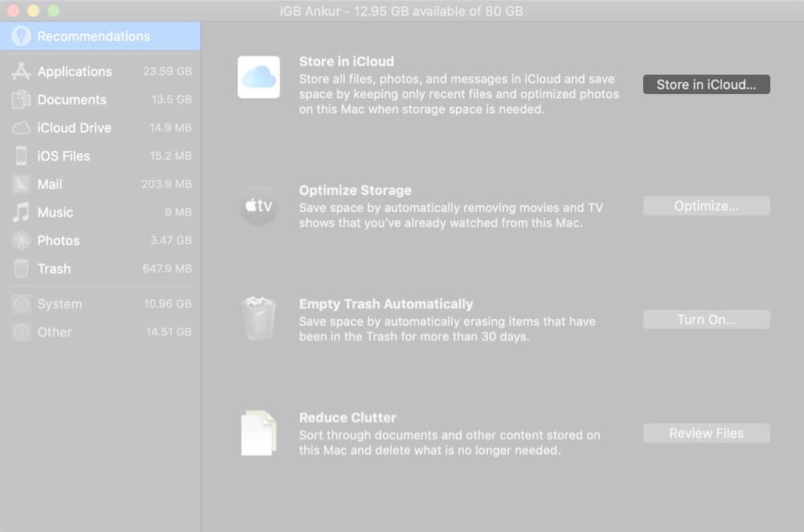
Task: Click the Applications sidebar icon
Action: tap(21, 72)
